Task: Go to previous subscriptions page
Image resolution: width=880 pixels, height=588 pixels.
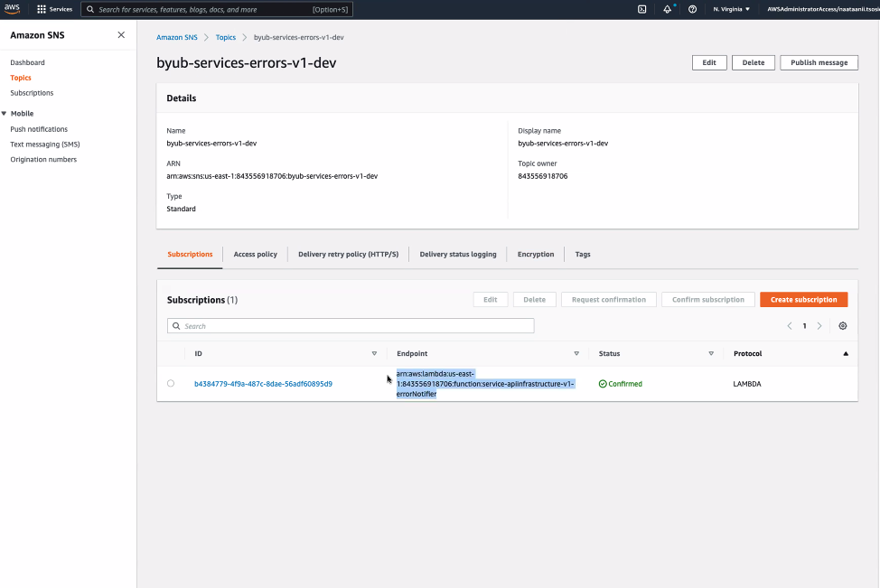Action: coord(790,326)
